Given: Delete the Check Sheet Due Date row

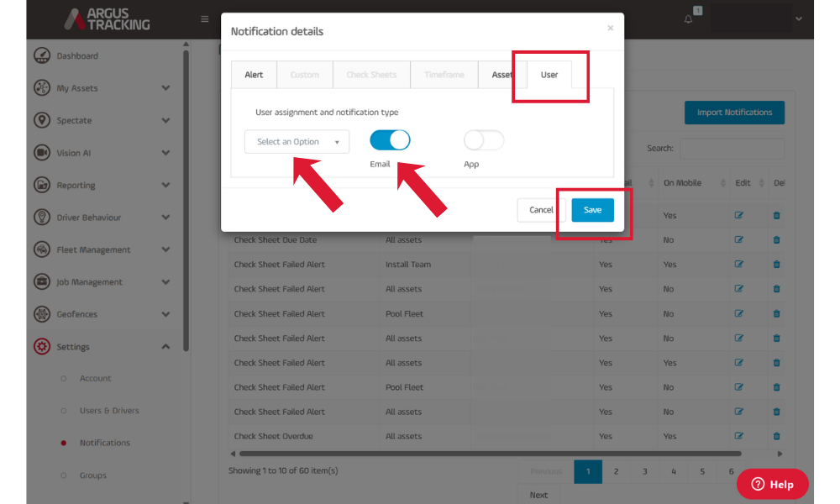Looking at the screenshot, I should point(776,239).
